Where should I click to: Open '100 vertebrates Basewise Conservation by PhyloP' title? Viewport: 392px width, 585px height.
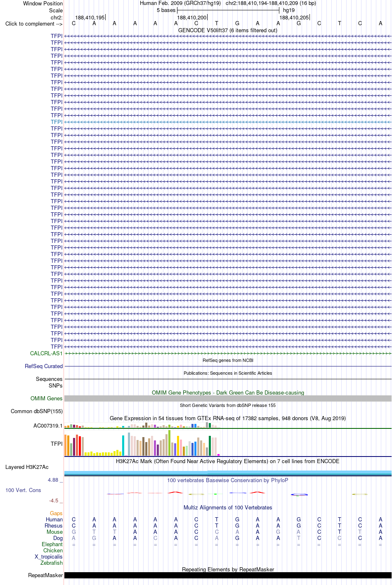228,480
